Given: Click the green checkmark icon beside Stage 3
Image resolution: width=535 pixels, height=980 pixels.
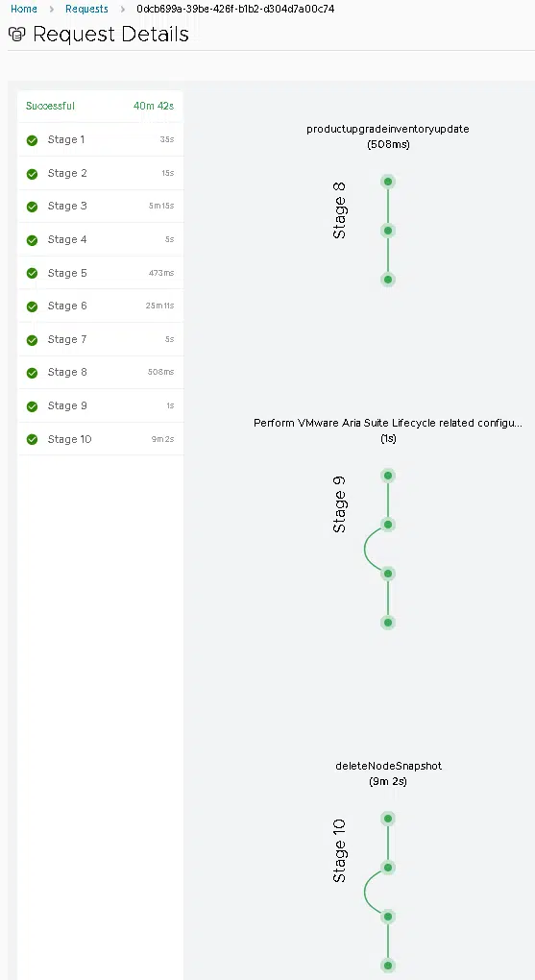Looking at the screenshot, I should pos(32,207).
